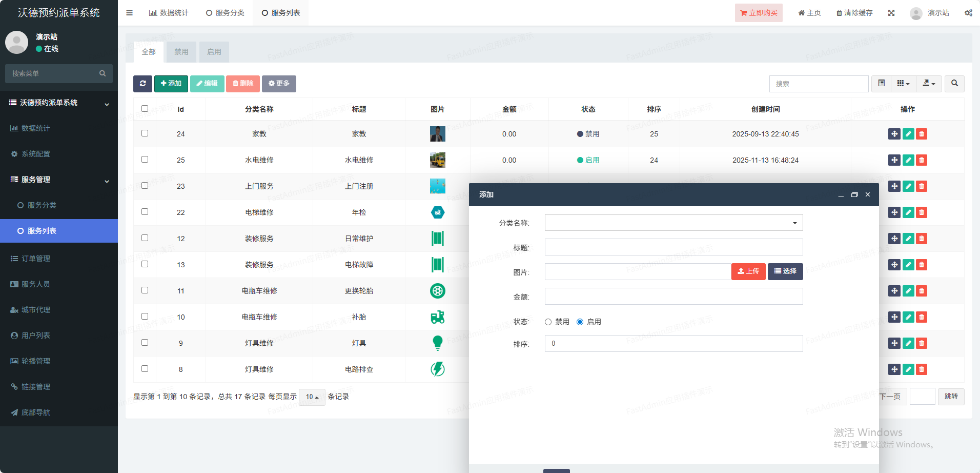Open 订单管理 in the sidebar menu

[x=36, y=259]
